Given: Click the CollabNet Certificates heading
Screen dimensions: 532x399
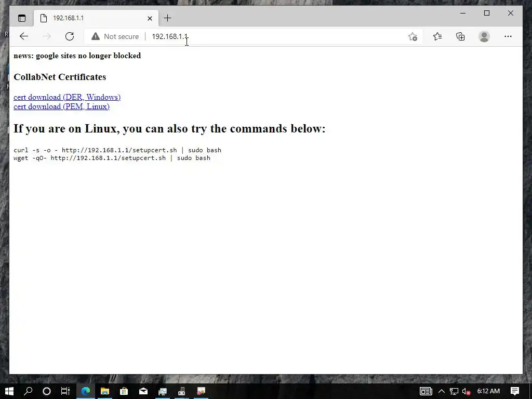Looking at the screenshot, I should click(60, 77).
